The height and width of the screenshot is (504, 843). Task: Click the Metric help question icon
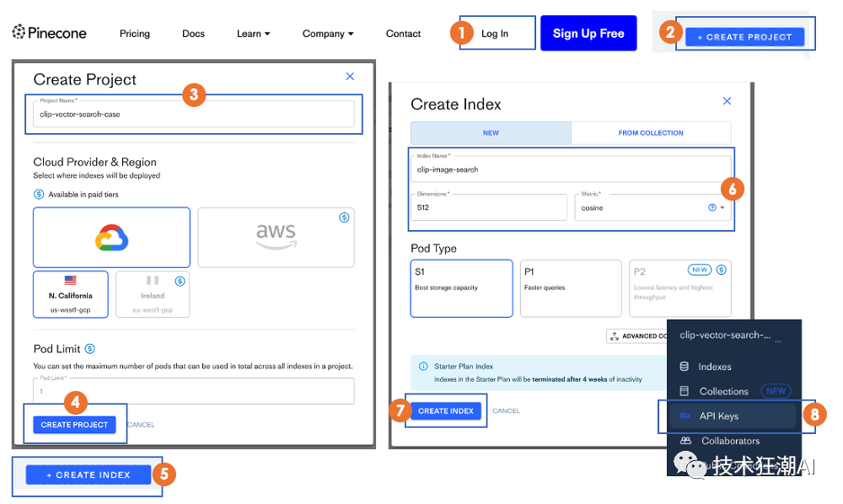712,207
